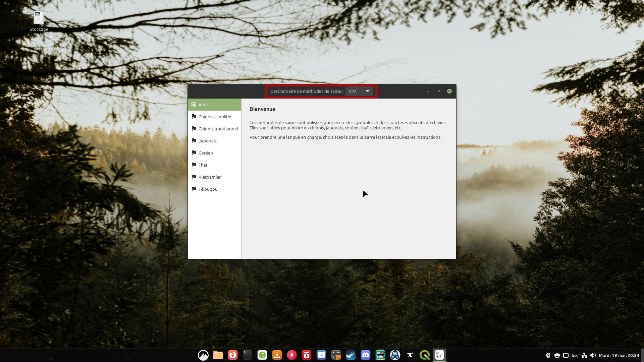Maximize the input methods window
644x362 pixels.
point(439,91)
